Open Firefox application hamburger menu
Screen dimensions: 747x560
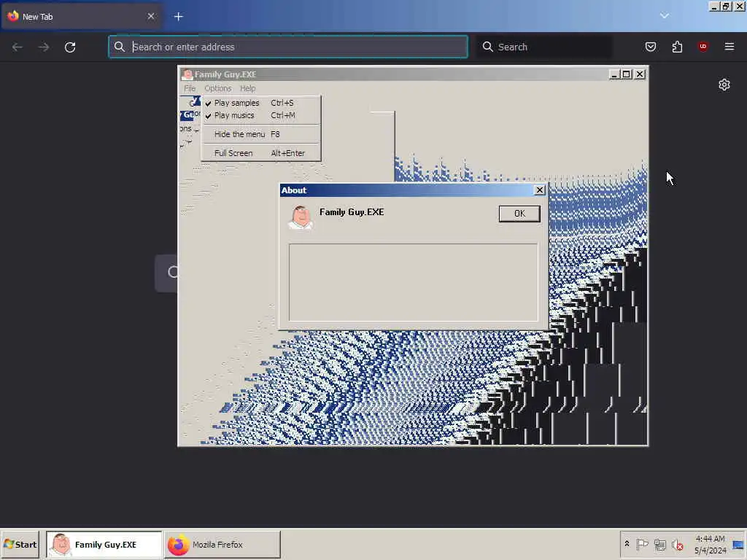(729, 47)
